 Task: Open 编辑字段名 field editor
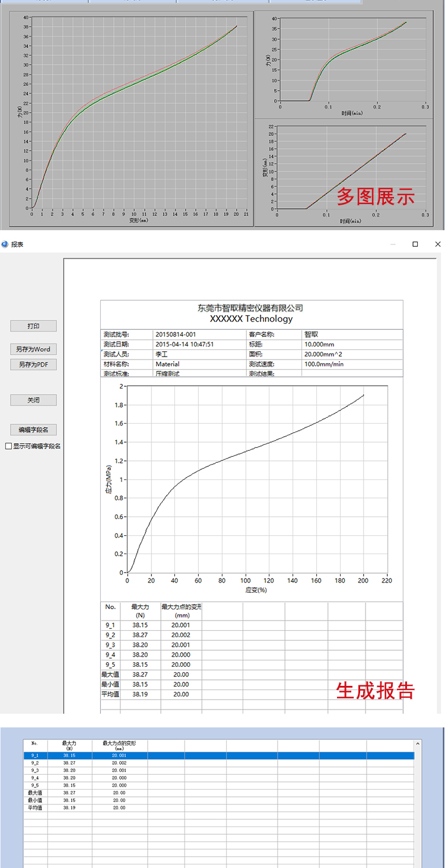click(x=33, y=430)
